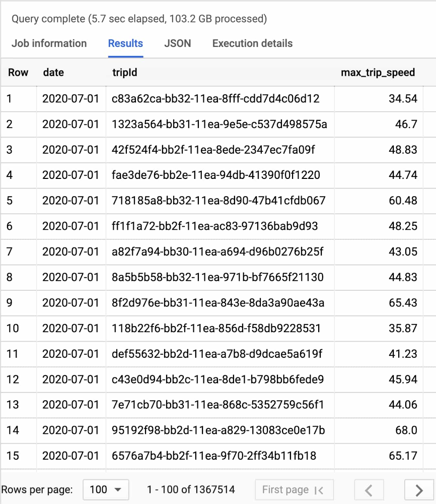Image resolution: width=436 pixels, height=504 pixels.
Task: Click row number 5
Action: 10,201
